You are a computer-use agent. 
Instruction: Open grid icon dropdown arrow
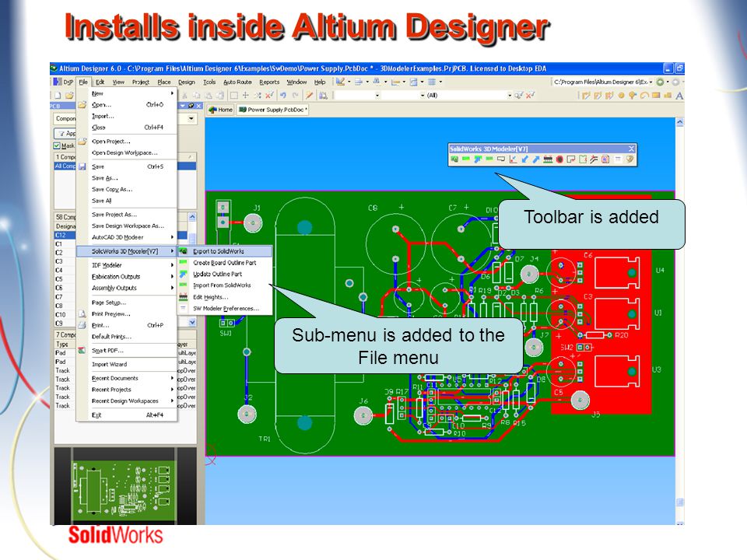[x=440, y=82]
